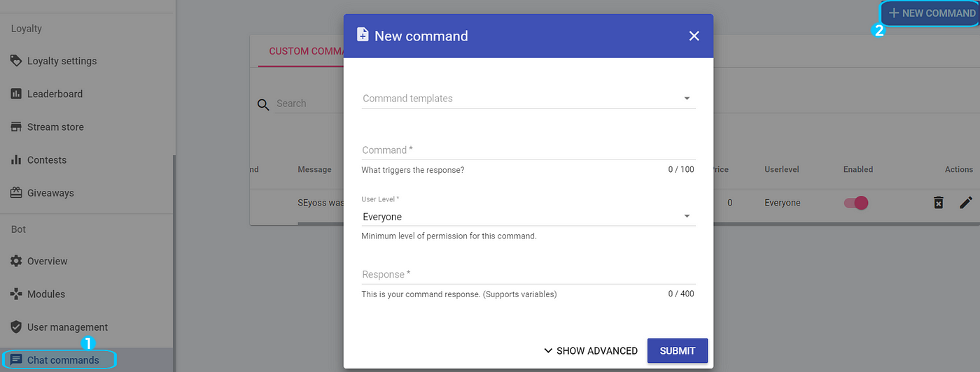Switch to the Custom Commands tab
This screenshot has width=980, height=372.
tap(301, 51)
